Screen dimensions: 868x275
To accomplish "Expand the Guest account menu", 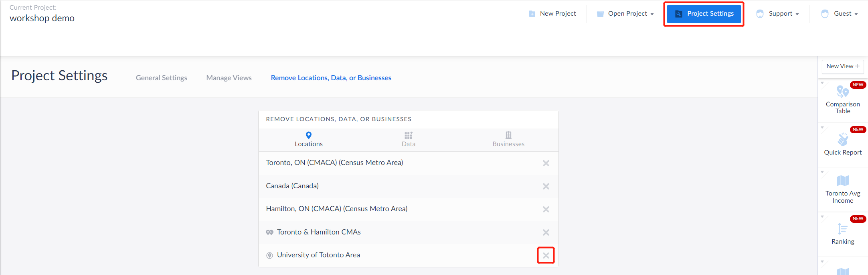I will pyautogui.click(x=840, y=14).
